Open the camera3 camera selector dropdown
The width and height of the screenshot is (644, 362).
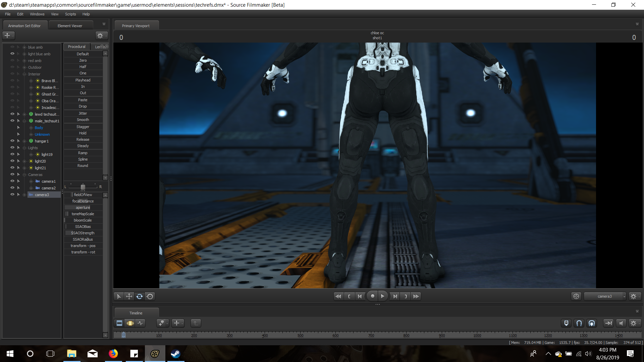click(x=605, y=296)
